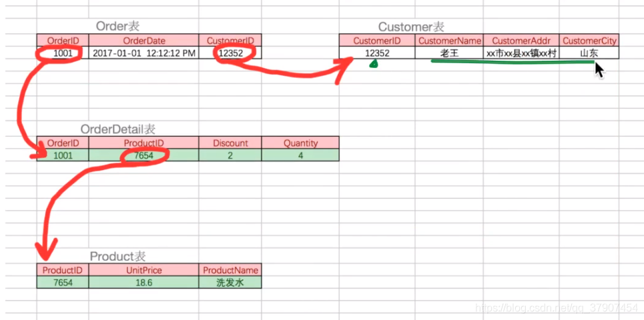
Task: Select the "Order表" title cell
Action: point(117,27)
